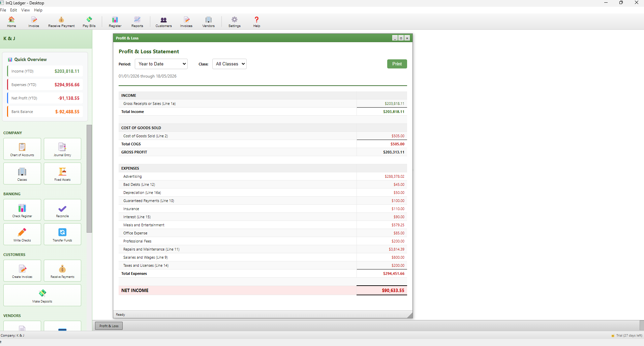Click the Quick Overview chart icon
This screenshot has height=346, width=644.
[x=10, y=60]
